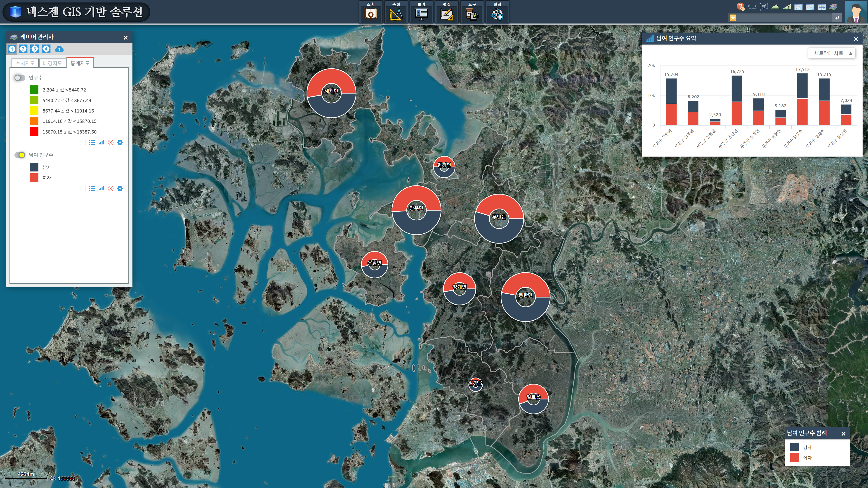Select map view slot 4 in layer manager

46,49
